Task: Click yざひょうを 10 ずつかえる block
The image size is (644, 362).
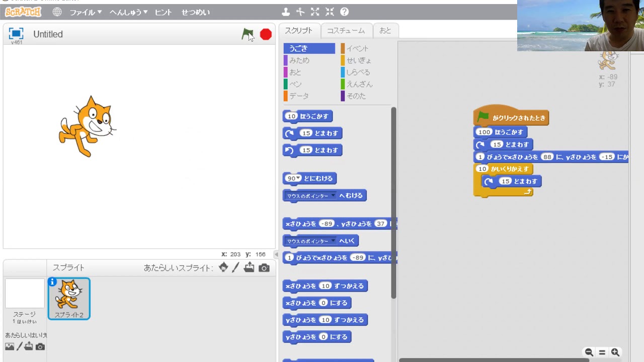Action: (x=325, y=320)
